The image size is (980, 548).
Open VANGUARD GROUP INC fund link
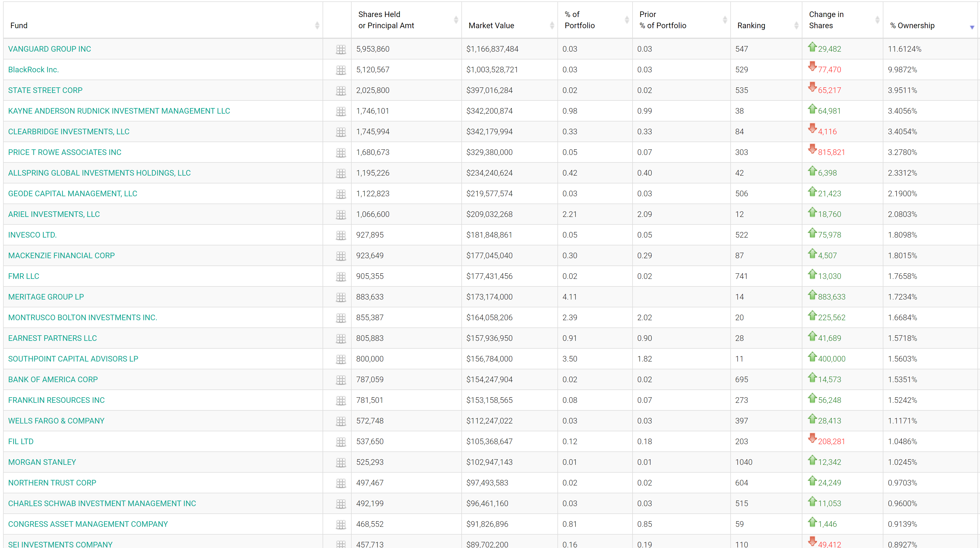(49, 49)
